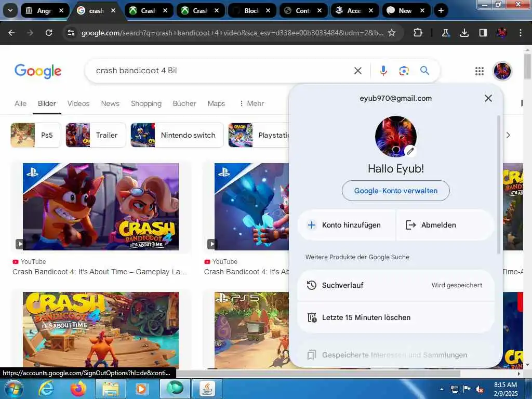Click Abmelden to sign out
Image resolution: width=532 pixels, height=399 pixels.
click(445, 225)
